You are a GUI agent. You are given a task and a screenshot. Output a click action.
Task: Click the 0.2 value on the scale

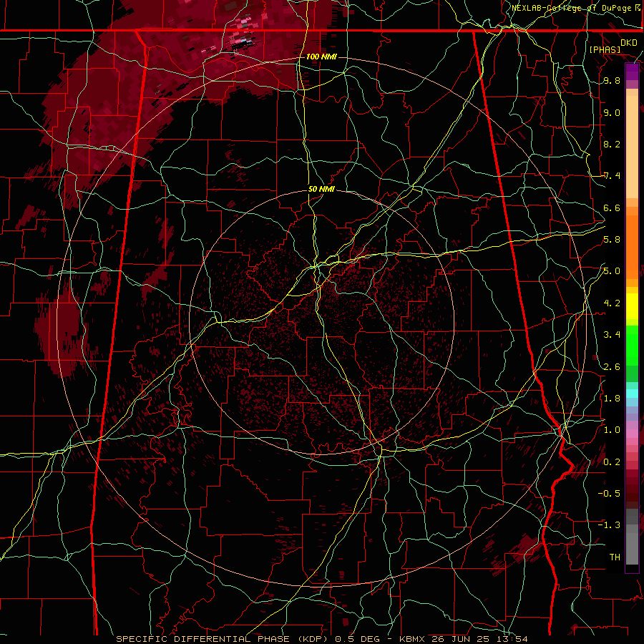coord(612,462)
